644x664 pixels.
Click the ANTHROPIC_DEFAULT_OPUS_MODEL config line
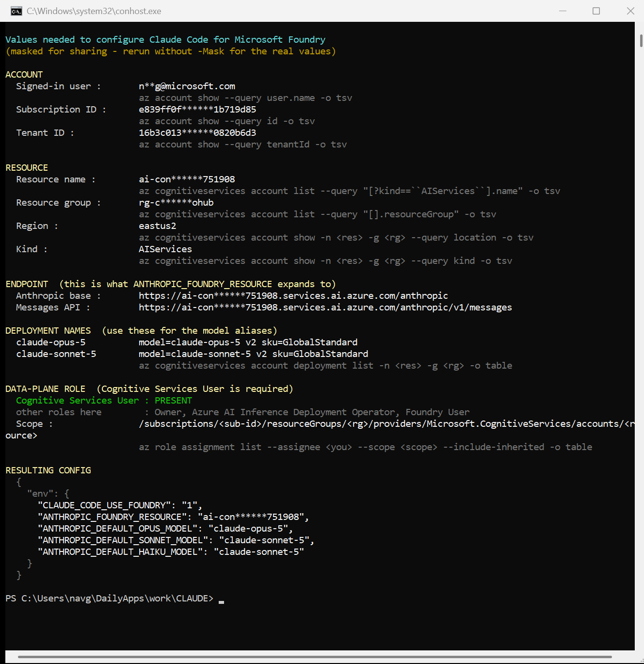[165, 529]
